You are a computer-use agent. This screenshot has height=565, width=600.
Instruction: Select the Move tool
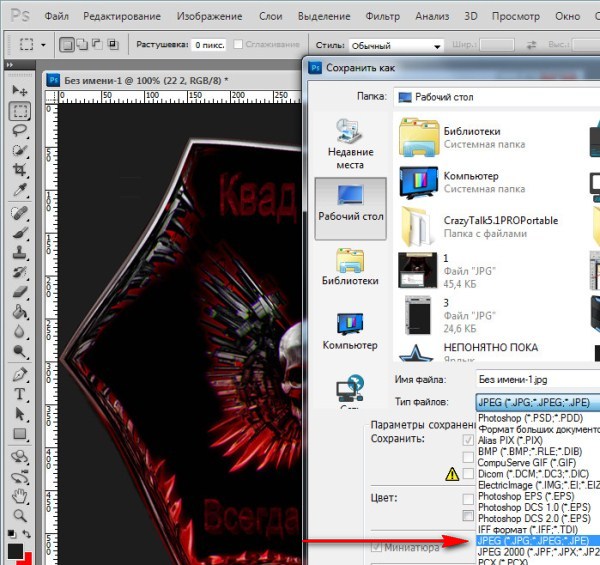point(19,91)
